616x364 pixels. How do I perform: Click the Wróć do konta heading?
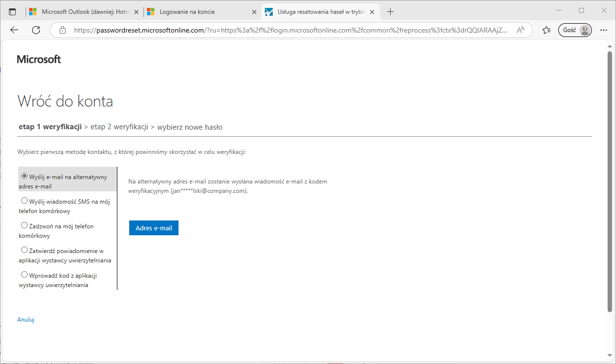click(65, 101)
